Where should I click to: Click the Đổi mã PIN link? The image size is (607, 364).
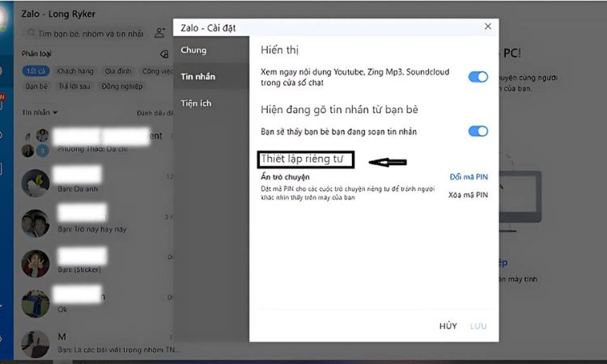coord(469,176)
